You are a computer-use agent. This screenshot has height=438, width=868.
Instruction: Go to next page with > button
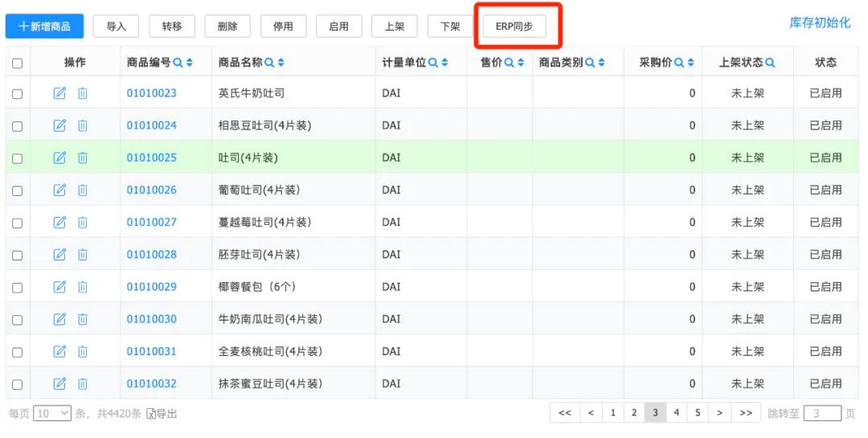[x=719, y=412]
